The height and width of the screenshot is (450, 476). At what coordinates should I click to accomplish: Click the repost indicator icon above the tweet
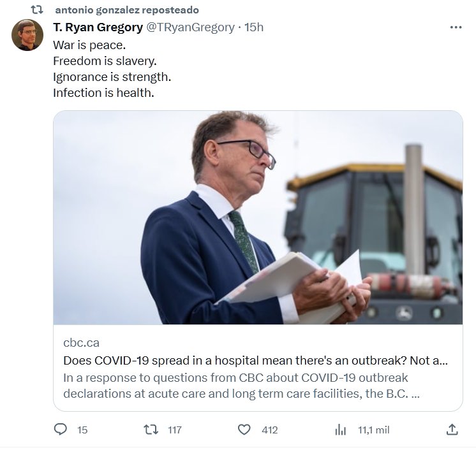(x=37, y=10)
